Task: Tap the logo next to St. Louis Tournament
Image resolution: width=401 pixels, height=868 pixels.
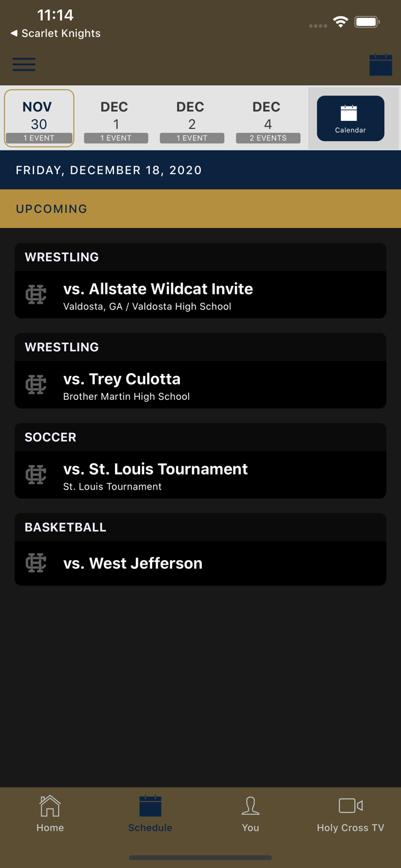Action: (35, 475)
